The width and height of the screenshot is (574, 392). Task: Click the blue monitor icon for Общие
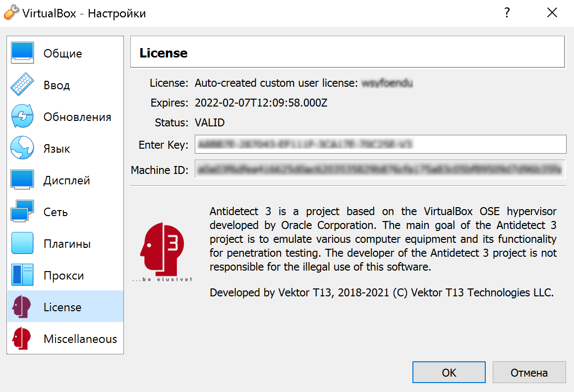pos(22,53)
